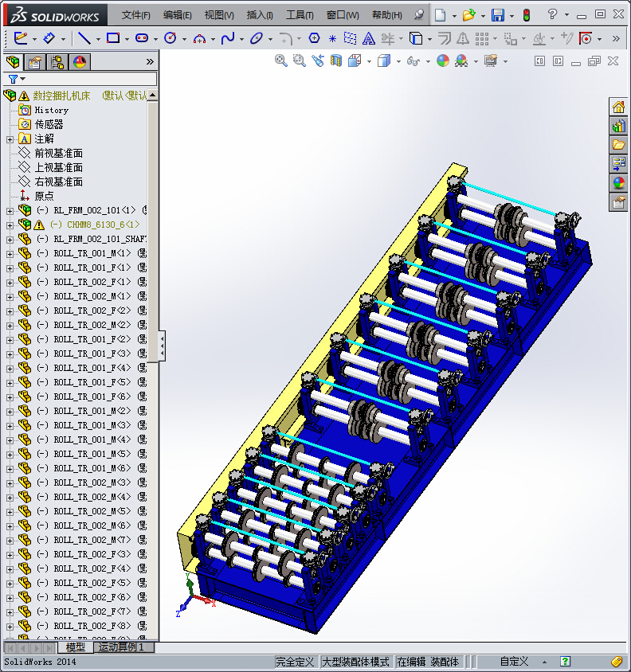The image size is (631, 672).
Task: Open the View Orientation dropdown arrow
Action: tap(369, 62)
